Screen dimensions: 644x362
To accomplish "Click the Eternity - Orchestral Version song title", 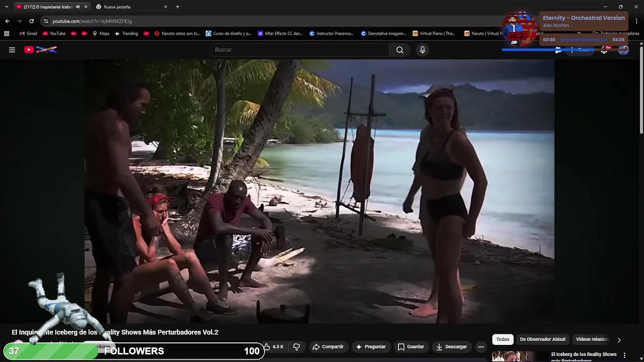I will (584, 18).
